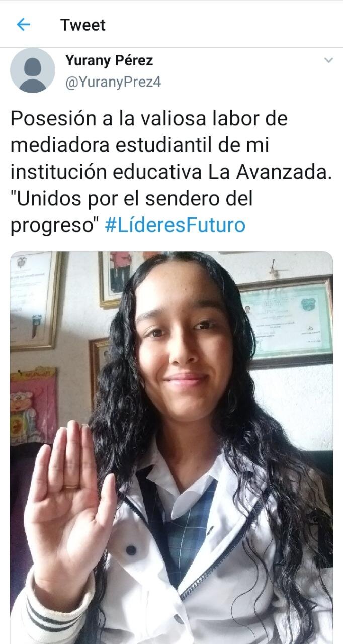
Task: Click the line "institución educativa La Avanzada."
Action: pos(171,172)
